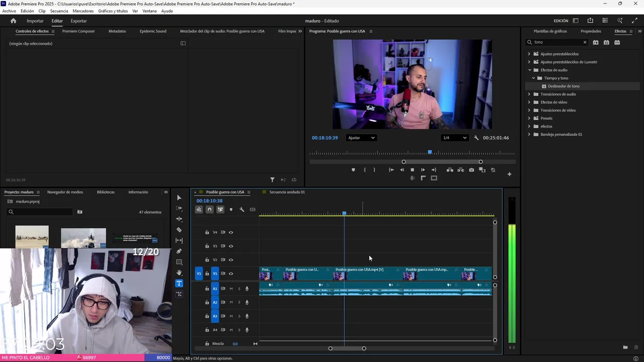Toggle V4 track output eye
644x362 pixels.
(231, 232)
